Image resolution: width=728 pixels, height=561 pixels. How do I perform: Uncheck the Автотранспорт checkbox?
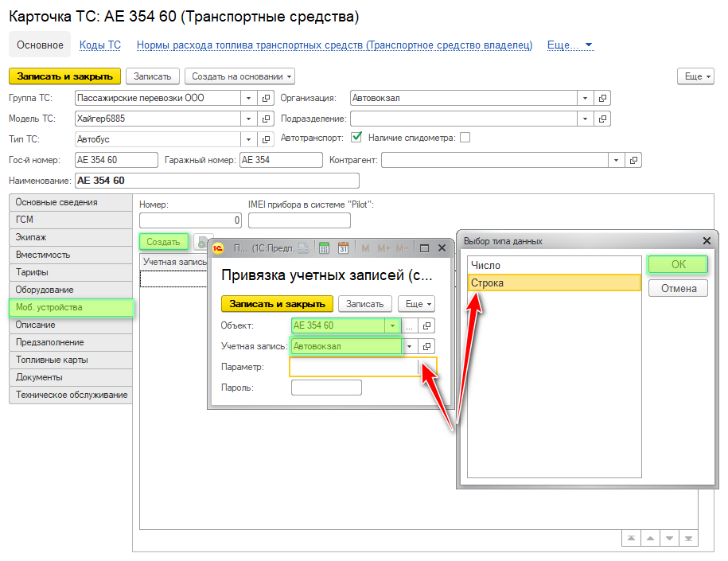tap(356, 138)
